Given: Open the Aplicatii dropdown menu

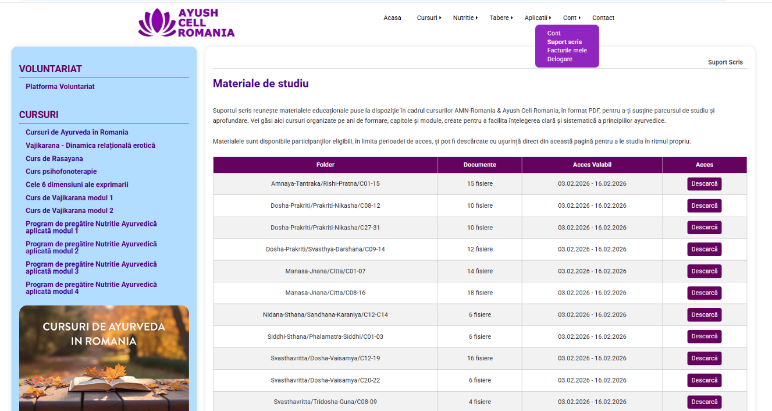Looking at the screenshot, I should (x=538, y=18).
